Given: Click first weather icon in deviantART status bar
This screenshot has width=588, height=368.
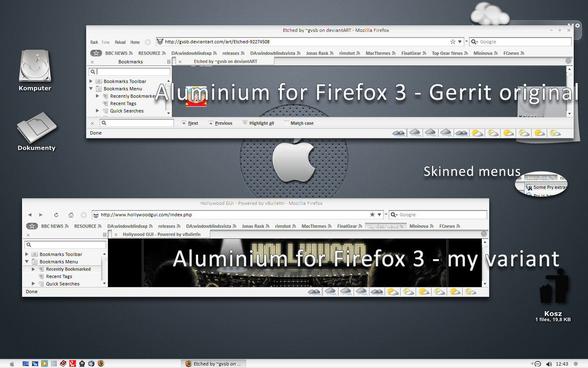Looking at the screenshot, I should coord(399,133).
